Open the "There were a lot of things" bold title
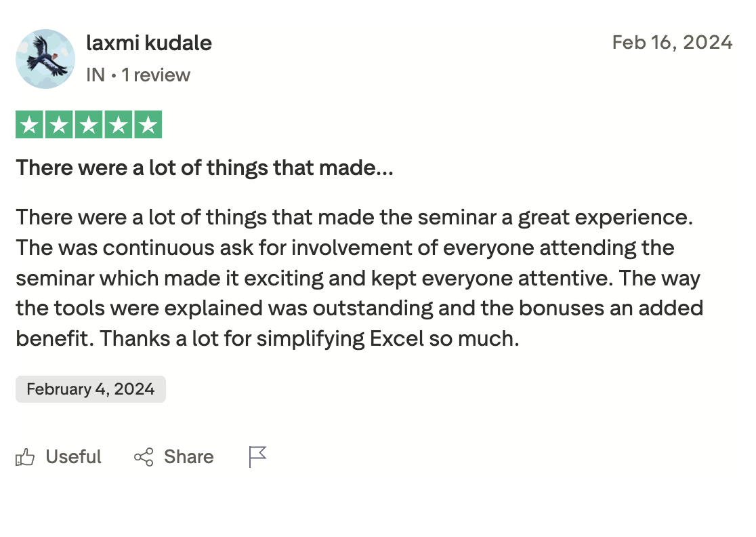The width and height of the screenshot is (756, 537). coord(205,167)
